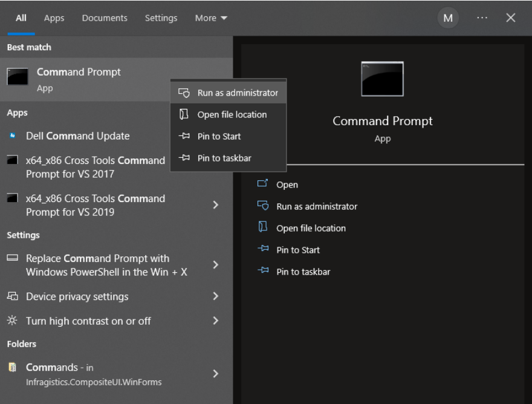Image resolution: width=532 pixels, height=404 pixels.
Task: Click Open in the preview pane
Action: coord(287,184)
